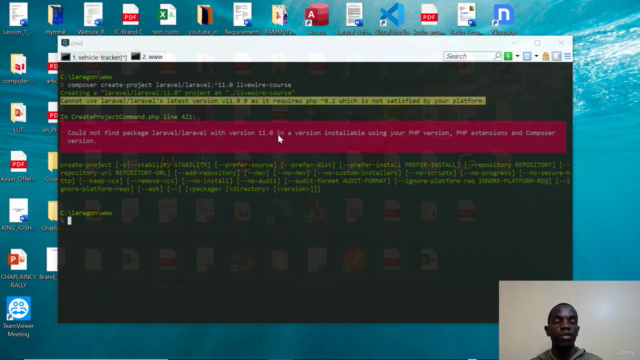Select the test-custo... Excel file on desktop
Image resolution: width=640 pixels, height=360 pixels.
167,19
